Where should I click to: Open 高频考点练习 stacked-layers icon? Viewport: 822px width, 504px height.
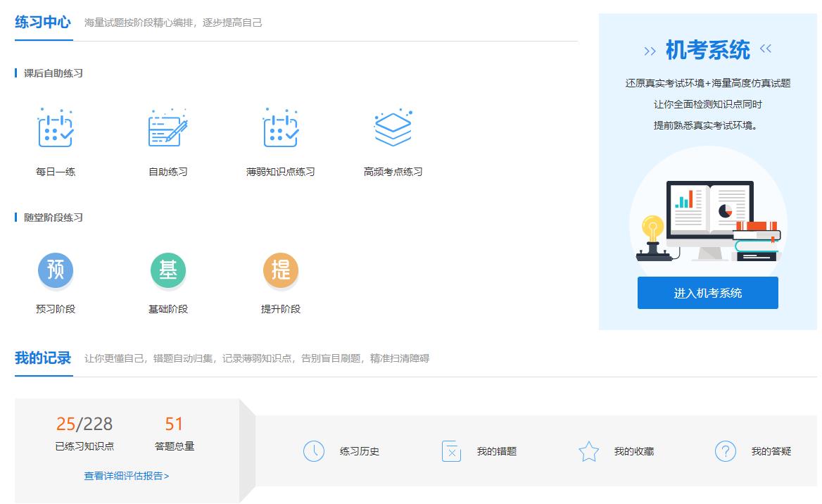click(x=393, y=129)
